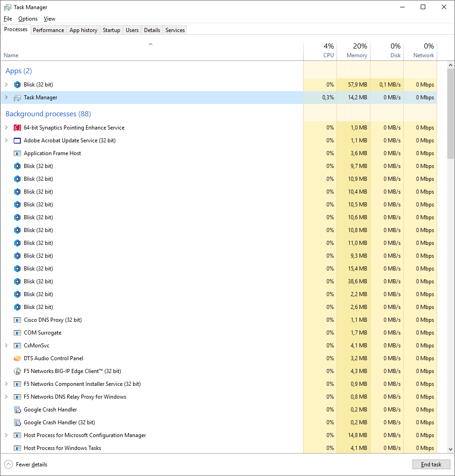The image size is (455, 476).
Task: Select the COM Surrogate process icon
Action: click(x=17, y=332)
